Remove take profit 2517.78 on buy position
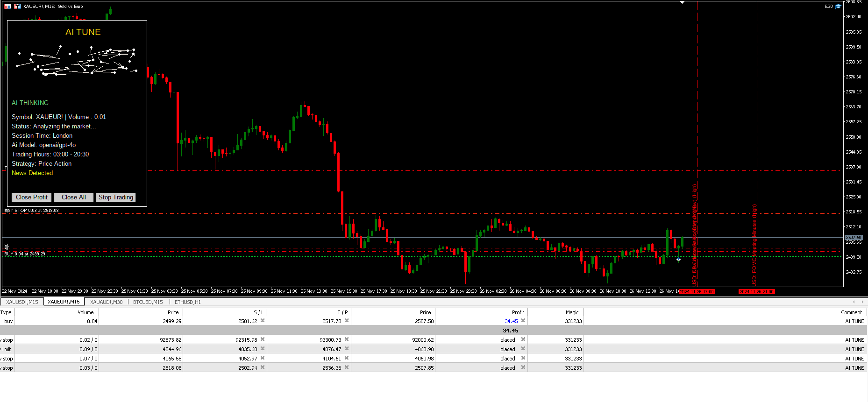 [x=347, y=321]
